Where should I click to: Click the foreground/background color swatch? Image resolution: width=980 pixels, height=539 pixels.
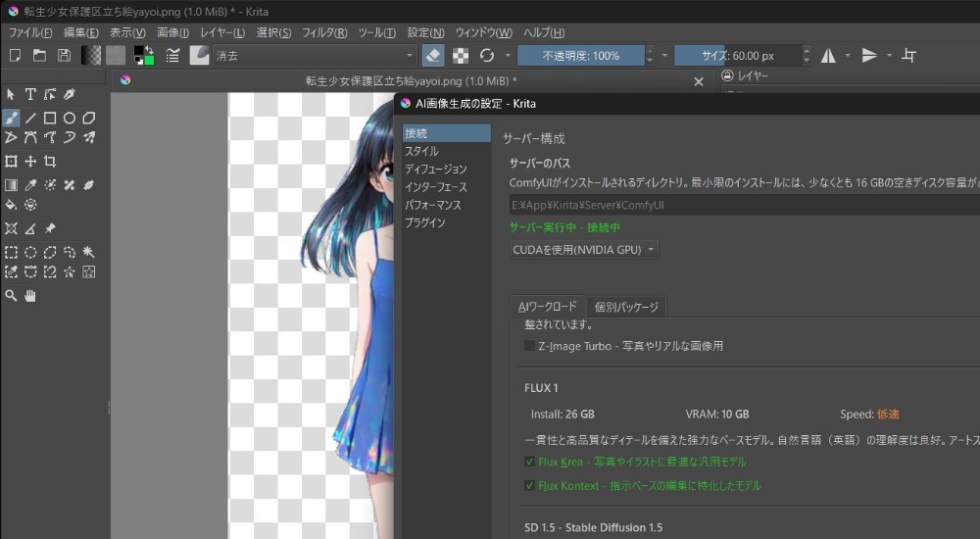tap(144, 56)
